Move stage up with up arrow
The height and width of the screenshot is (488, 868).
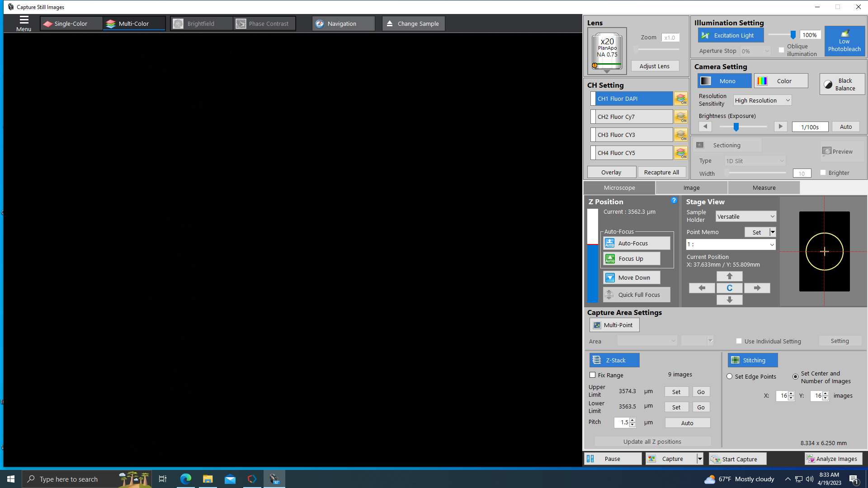click(729, 276)
